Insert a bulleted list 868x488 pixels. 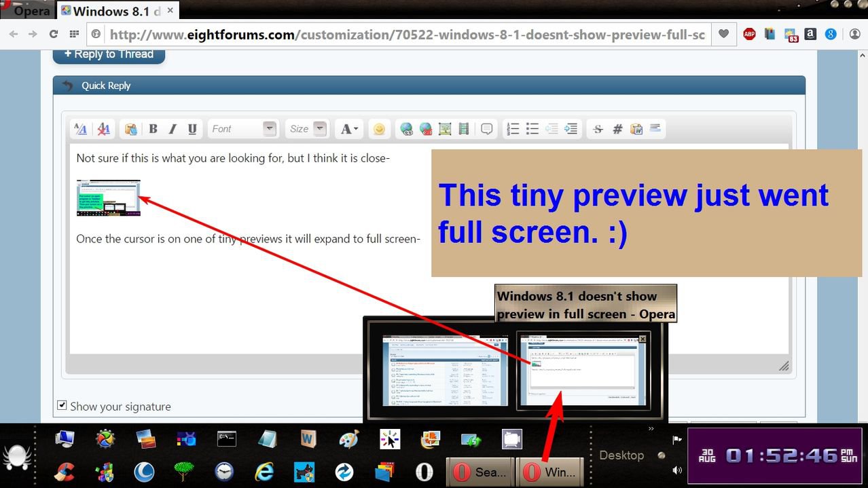(x=532, y=129)
